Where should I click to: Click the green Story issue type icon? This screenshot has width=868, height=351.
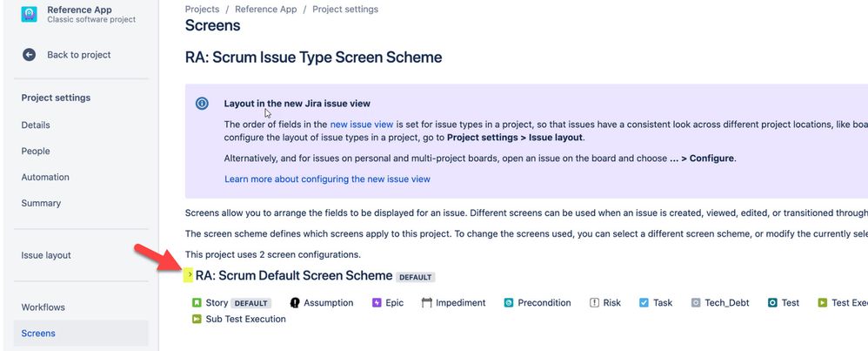pos(197,303)
